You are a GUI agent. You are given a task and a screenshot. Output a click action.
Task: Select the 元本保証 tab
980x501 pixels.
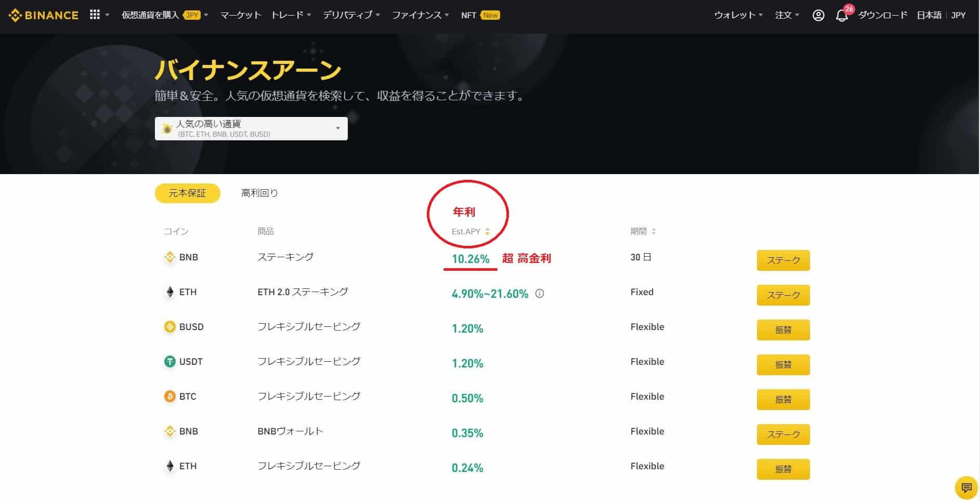[x=187, y=193]
